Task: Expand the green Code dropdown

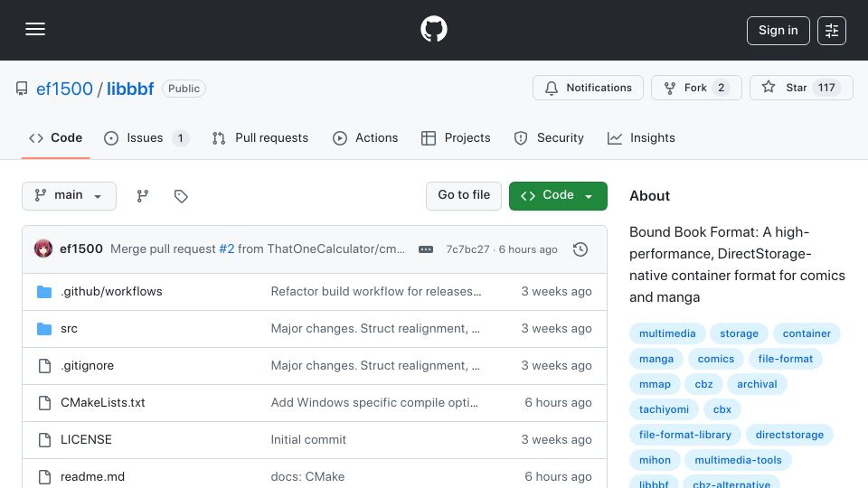Action: click(x=558, y=196)
